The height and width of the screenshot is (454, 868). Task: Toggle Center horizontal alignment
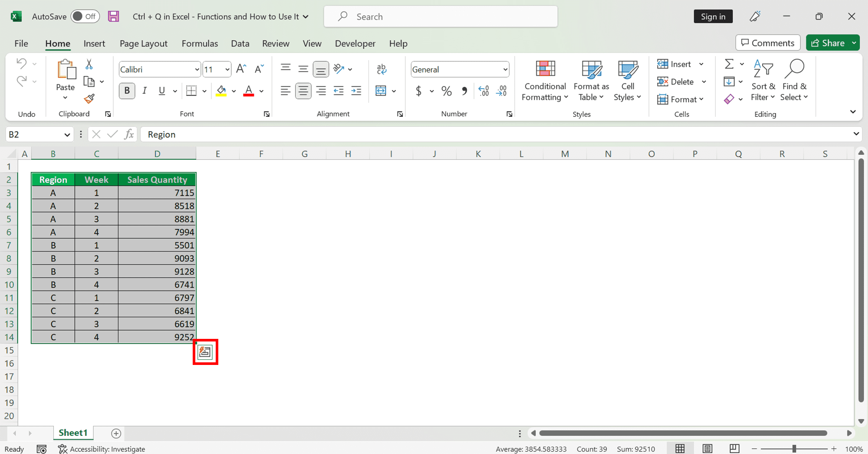coord(303,90)
